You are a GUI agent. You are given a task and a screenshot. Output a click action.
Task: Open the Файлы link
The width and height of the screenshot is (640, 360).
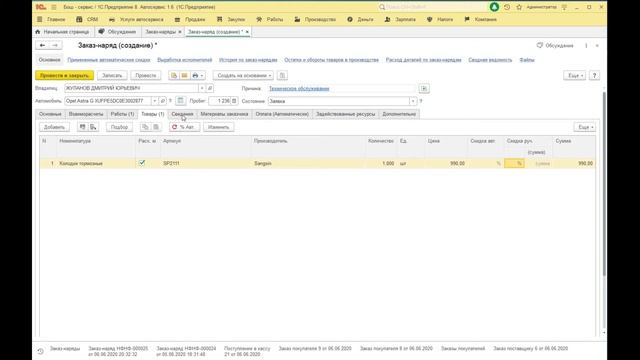click(527, 60)
